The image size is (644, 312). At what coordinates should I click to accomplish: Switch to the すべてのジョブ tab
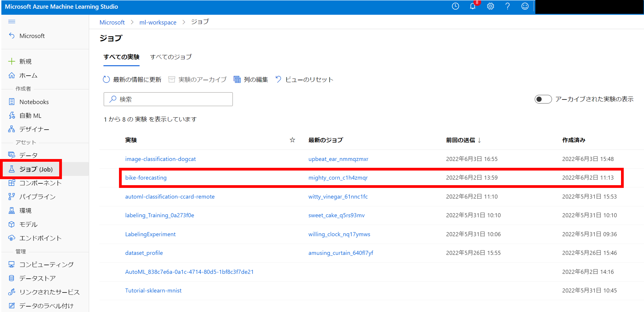(171, 57)
